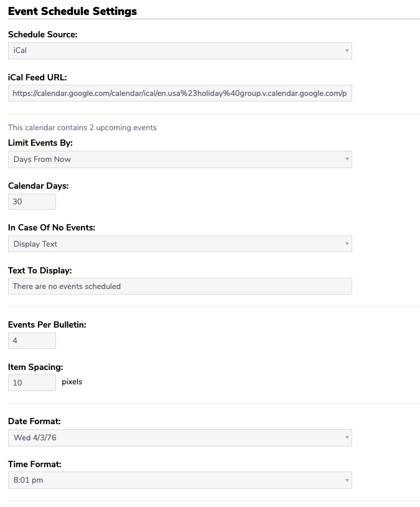Click the Text To Display field
The width and height of the screenshot is (420, 507).
click(x=180, y=286)
